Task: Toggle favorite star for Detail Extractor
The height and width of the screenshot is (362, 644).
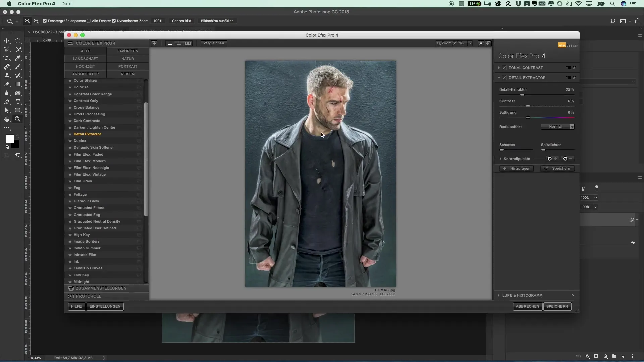Action: pos(70,134)
